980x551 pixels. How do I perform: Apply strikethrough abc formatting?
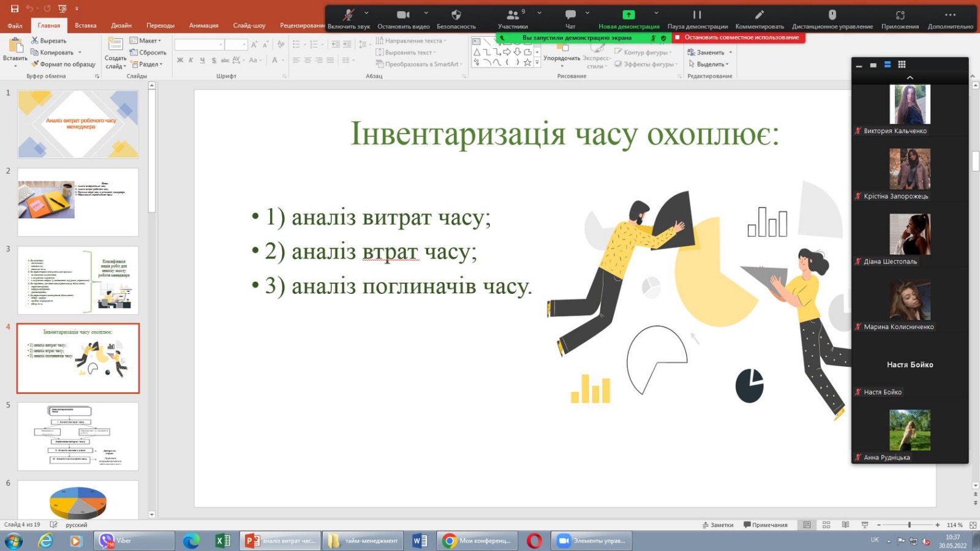pyautogui.click(x=225, y=60)
